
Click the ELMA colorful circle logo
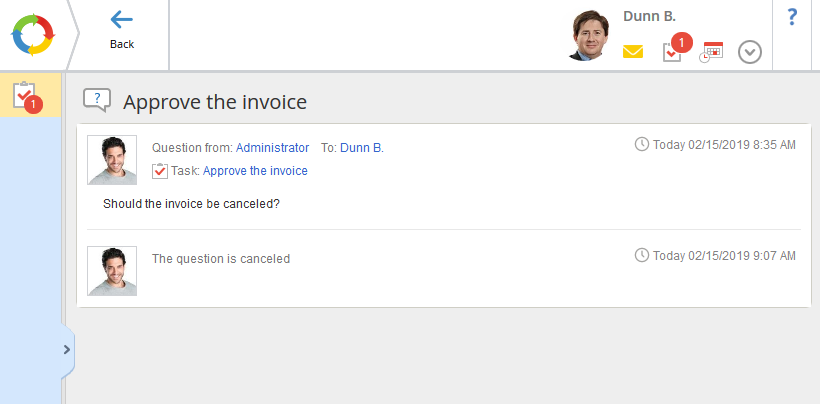32,35
